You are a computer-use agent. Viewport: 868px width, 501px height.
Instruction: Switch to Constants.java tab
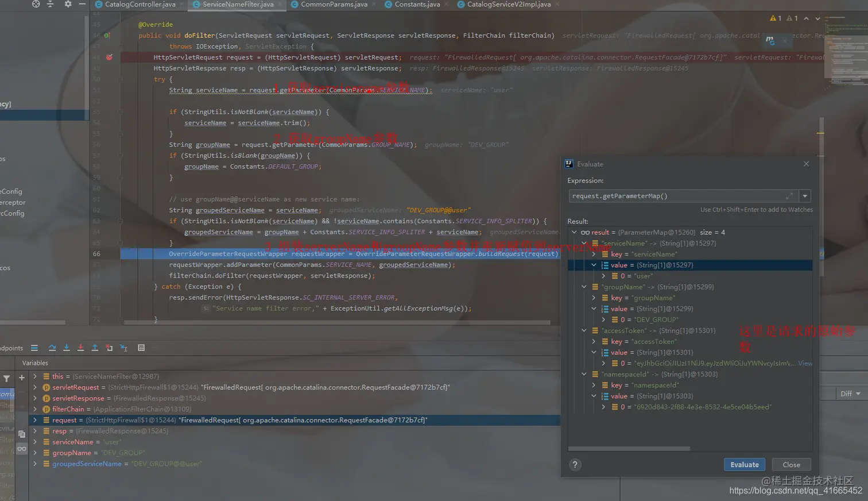coord(417,4)
